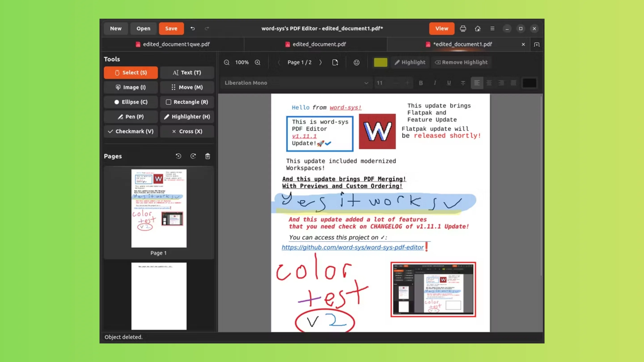The width and height of the screenshot is (644, 362).
Task: Decrease font size with minus
Action: 396,83
